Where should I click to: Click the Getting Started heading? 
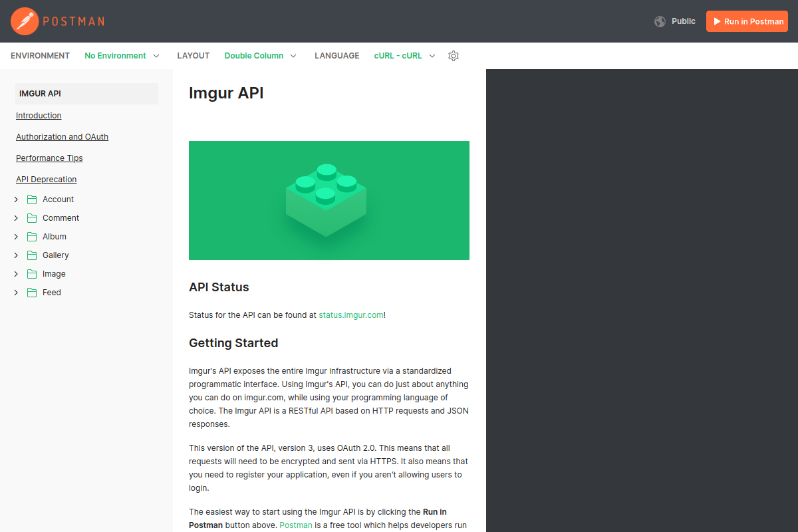click(233, 343)
